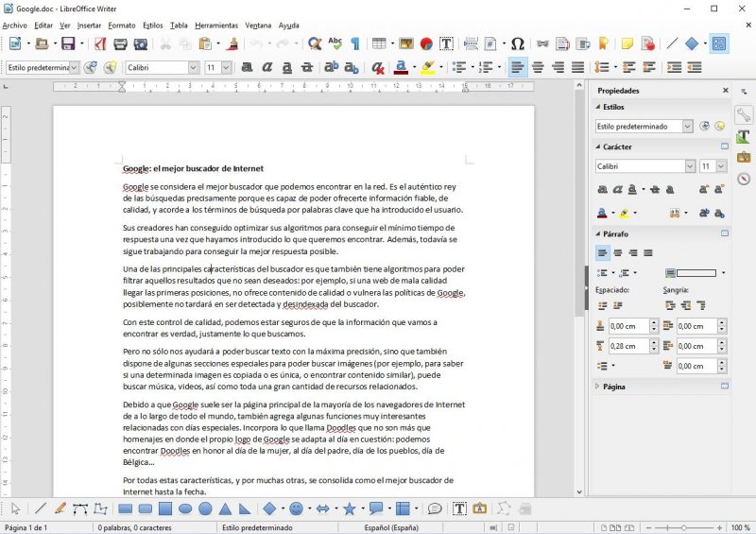The width and height of the screenshot is (756, 534).
Task: Click spacing above paragraph 0,00 cm field
Action: pyautogui.click(x=629, y=326)
